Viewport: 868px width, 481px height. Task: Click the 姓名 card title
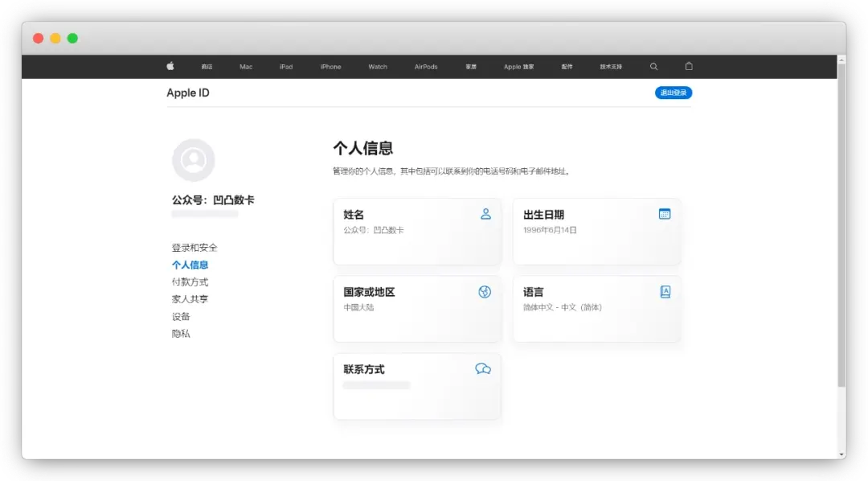(354, 215)
